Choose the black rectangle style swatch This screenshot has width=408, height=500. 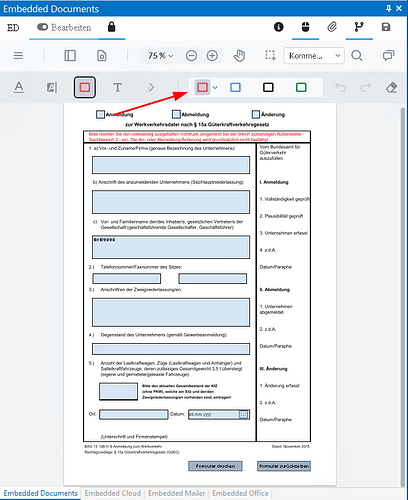coord(268,87)
